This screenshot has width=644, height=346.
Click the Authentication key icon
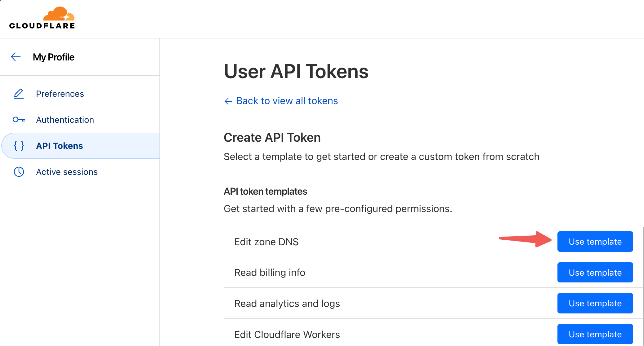click(19, 120)
